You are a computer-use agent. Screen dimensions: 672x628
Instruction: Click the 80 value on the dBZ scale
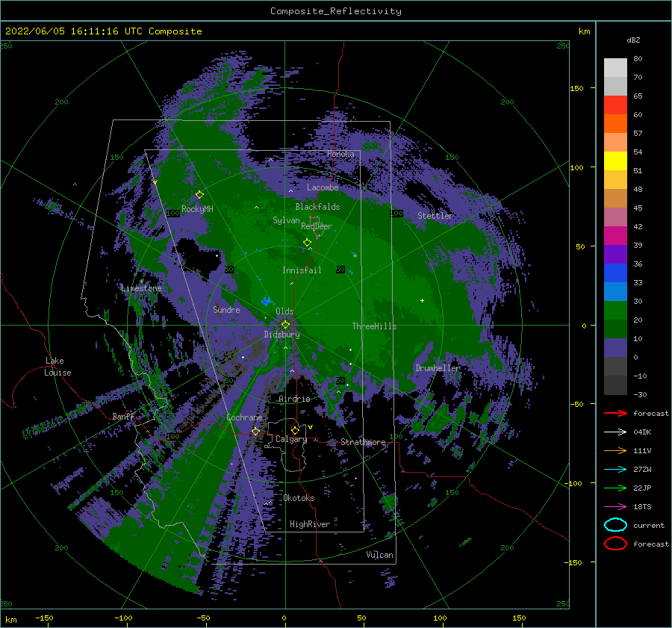pyautogui.click(x=638, y=59)
